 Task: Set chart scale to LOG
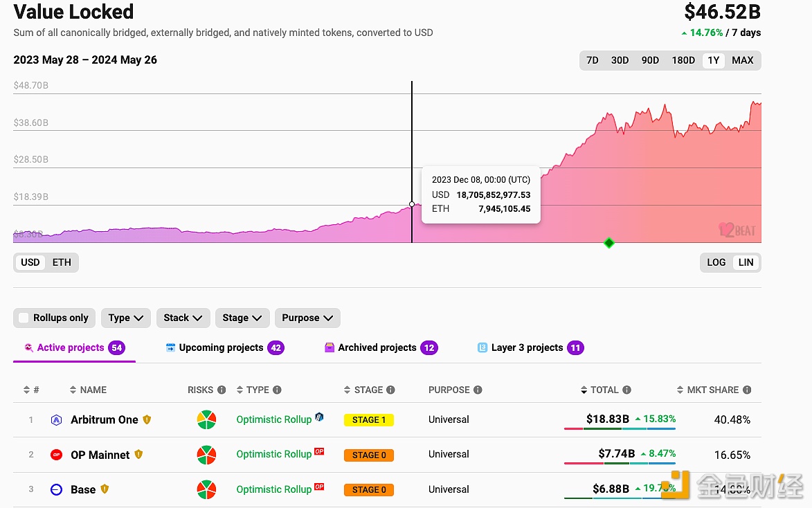pos(716,262)
